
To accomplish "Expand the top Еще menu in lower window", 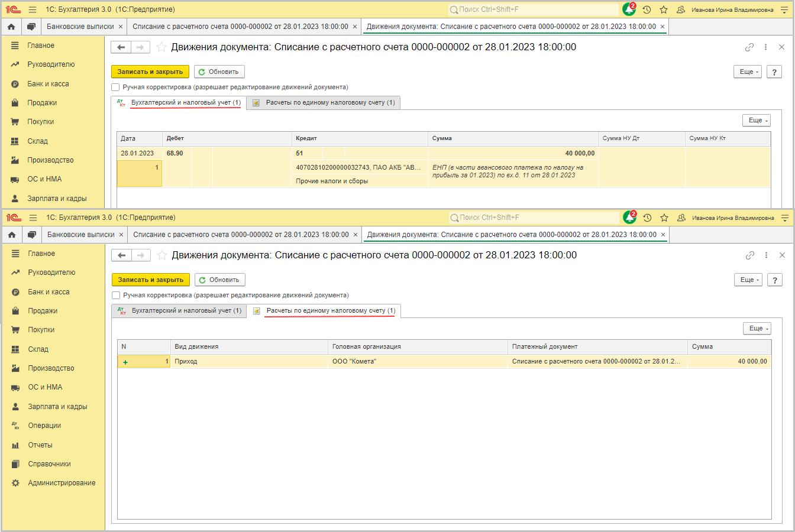I will coord(748,280).
